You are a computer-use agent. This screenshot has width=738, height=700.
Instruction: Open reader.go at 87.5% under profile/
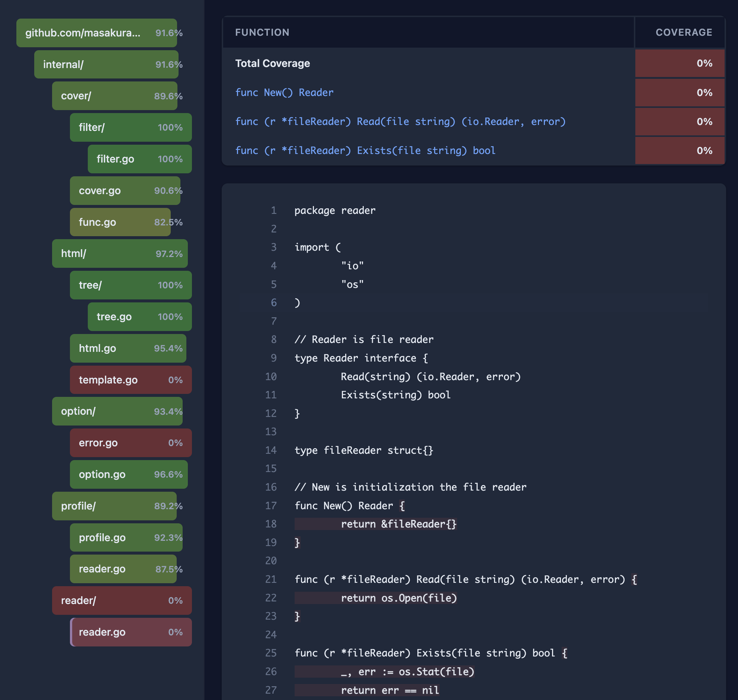click(123, 569)
